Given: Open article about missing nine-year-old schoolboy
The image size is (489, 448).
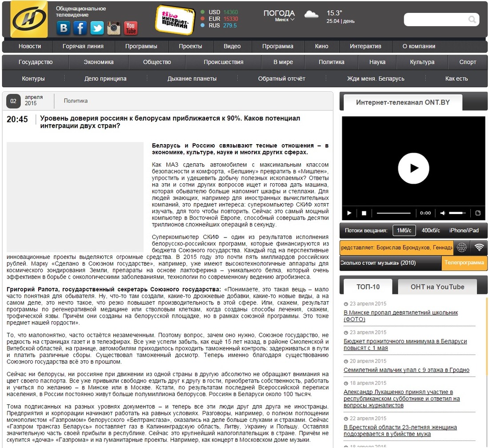Looking at the screenshot, I should [401, 316].
